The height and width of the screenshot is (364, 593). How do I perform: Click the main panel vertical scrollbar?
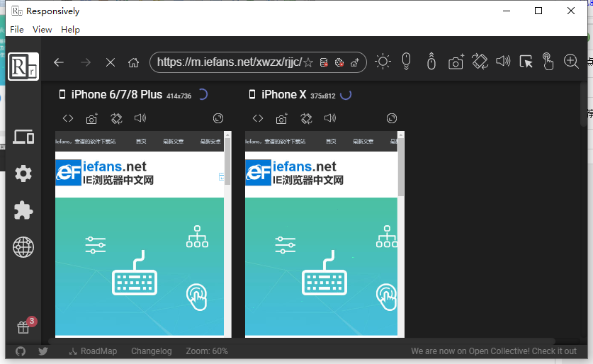tap(584, 104)
